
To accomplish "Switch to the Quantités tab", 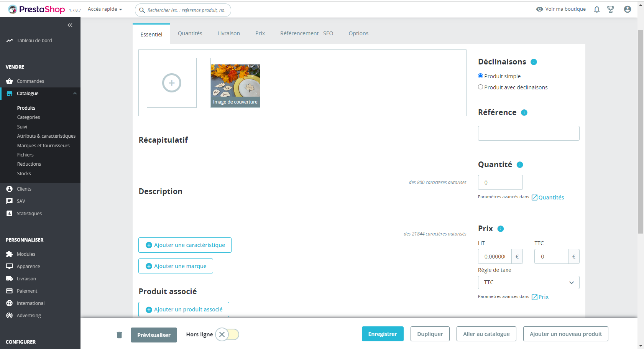I will pos(190,34).
